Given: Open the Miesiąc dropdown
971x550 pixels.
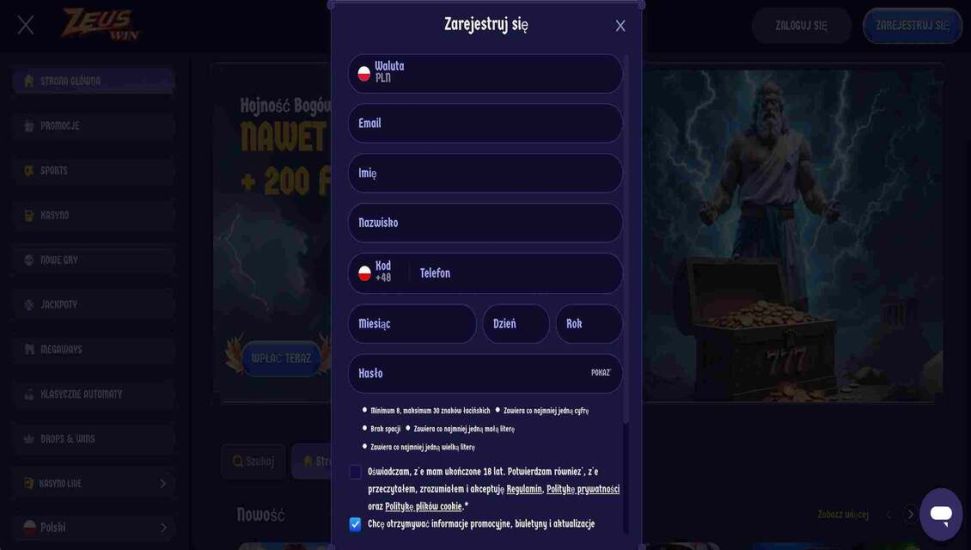Looking at the screenshot, I should [412, 324].
